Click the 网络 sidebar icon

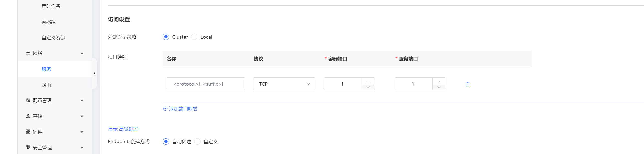click(x=28, y=53)
